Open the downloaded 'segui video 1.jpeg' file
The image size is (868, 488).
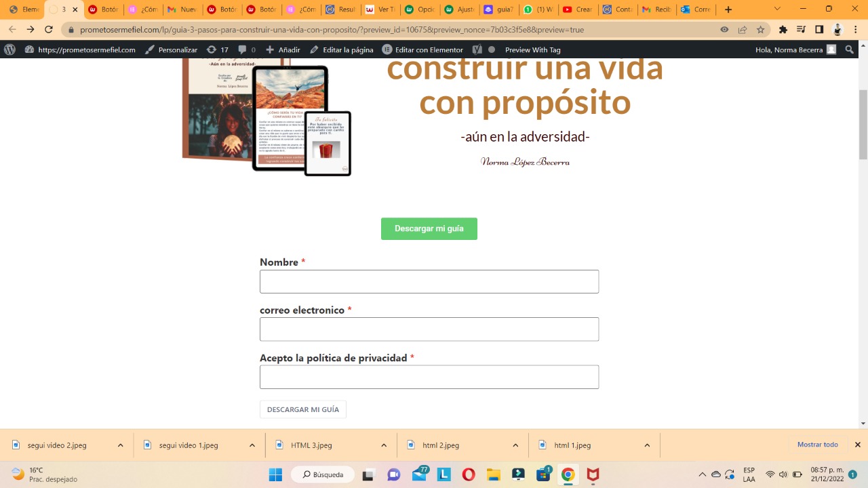coord(189,445)
